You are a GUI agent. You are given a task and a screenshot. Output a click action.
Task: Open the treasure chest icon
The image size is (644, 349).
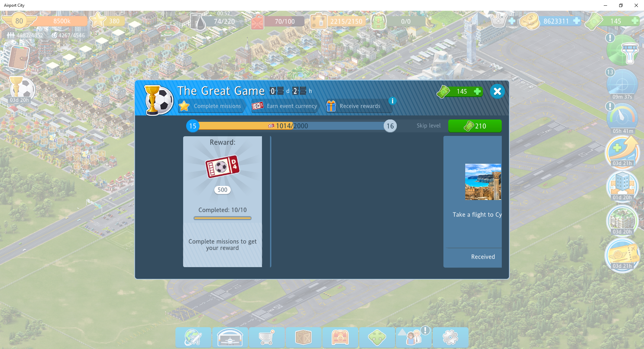[x=340, y=337]
